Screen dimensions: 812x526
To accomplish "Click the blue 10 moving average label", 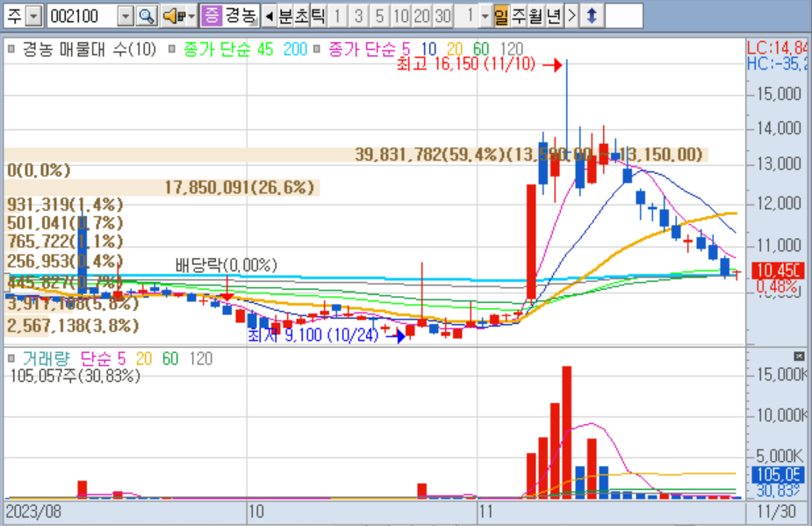I will click(428, 49).
